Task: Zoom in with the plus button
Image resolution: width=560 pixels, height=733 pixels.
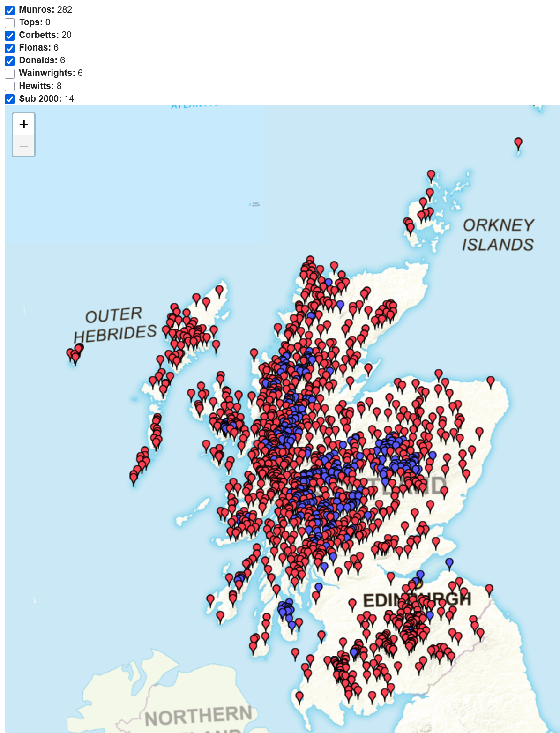Action: click(x=24, y=124)
